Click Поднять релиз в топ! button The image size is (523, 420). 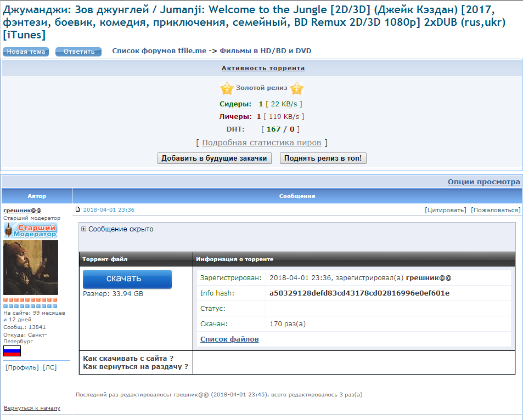click(x=323, y=158)
